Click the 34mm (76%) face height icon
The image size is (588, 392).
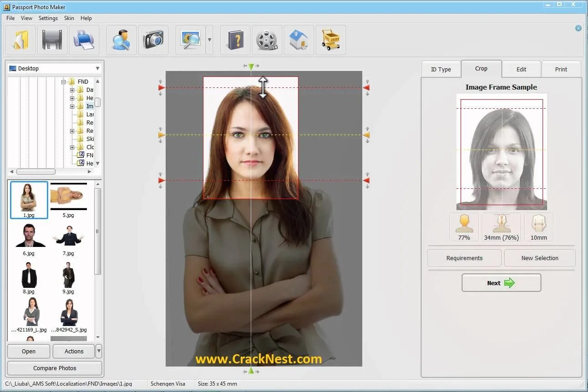[502, 227]
